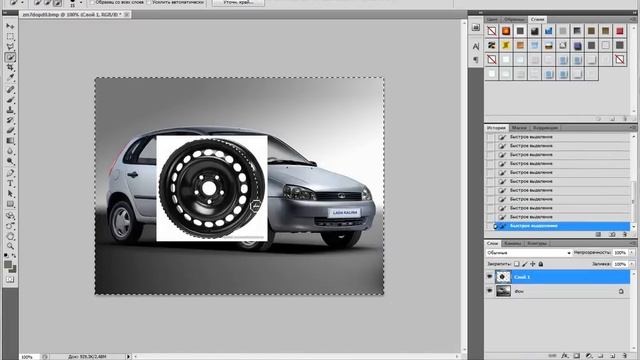
Task: Click the Refine Edge button
Action: (238, 2)
